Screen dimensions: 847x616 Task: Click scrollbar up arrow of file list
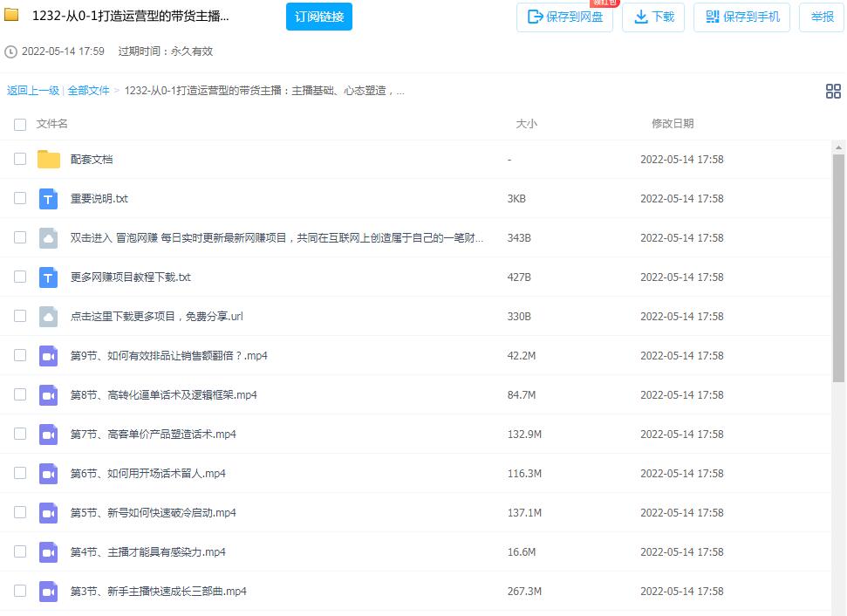pos(838,147)
